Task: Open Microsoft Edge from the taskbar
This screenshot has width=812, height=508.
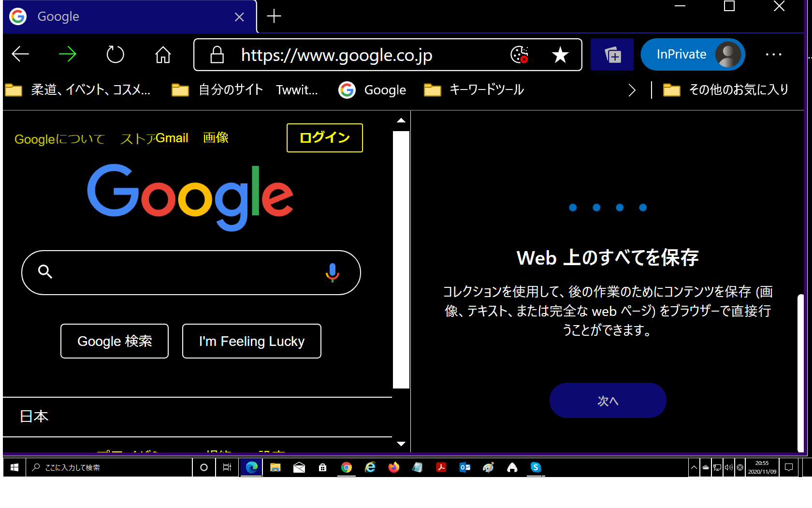Action: tap(252, 467)
